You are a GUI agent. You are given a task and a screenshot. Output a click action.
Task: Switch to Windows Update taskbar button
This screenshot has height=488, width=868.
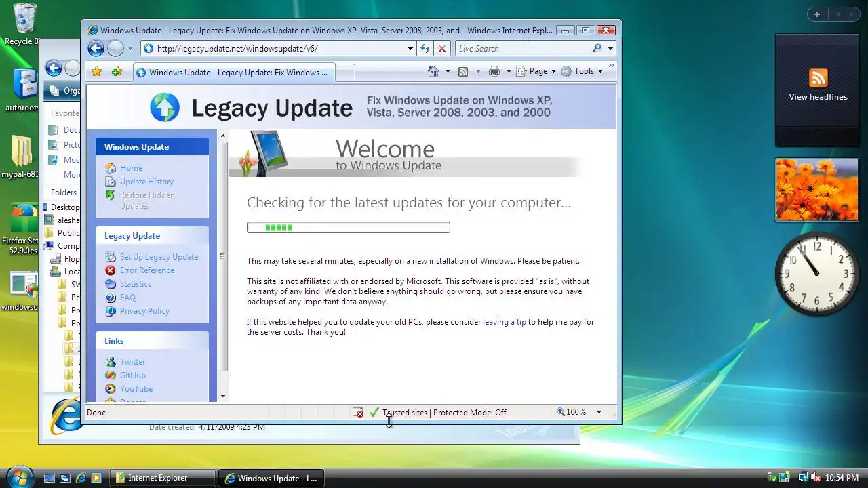pos(271,478)
